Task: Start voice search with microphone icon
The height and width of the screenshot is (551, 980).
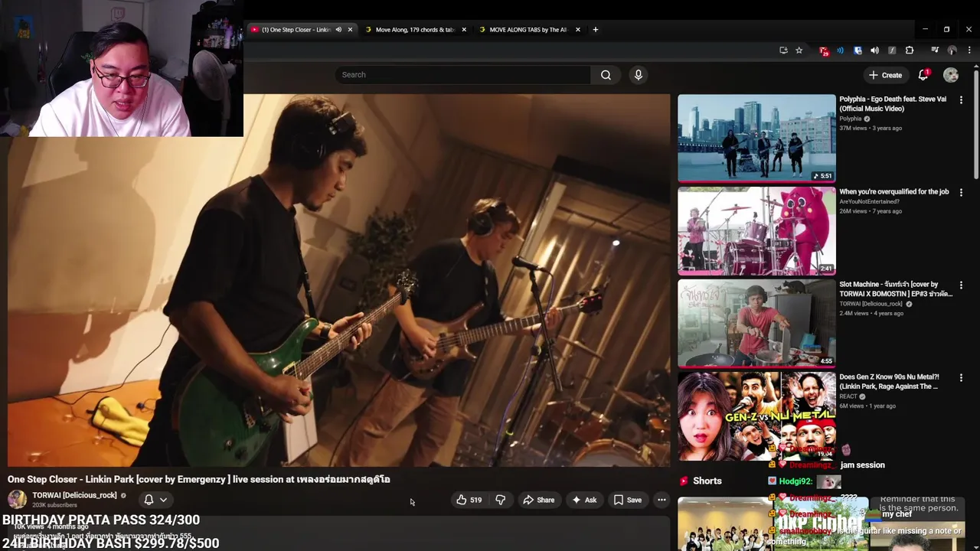Action: coord(639,75)
